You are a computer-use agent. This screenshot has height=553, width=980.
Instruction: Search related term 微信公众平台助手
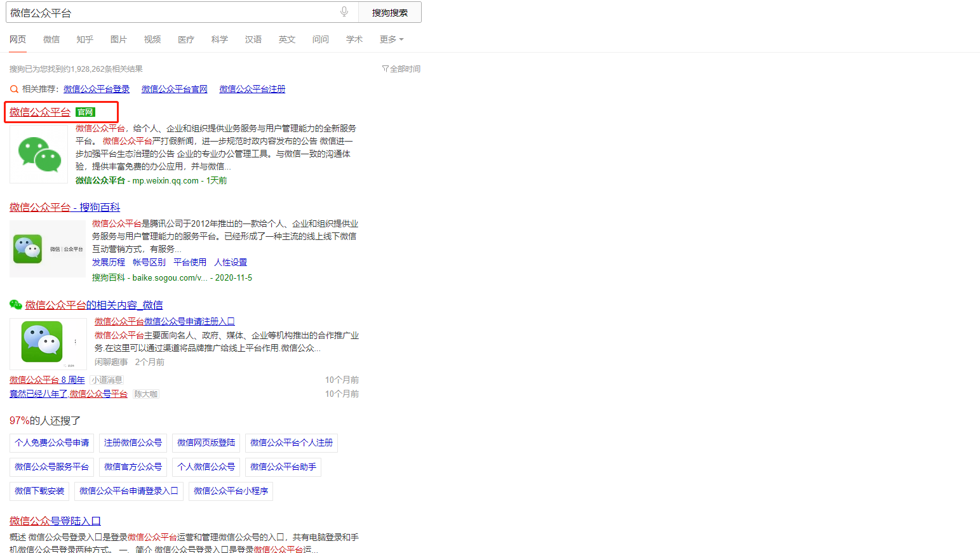click(283, 467)
